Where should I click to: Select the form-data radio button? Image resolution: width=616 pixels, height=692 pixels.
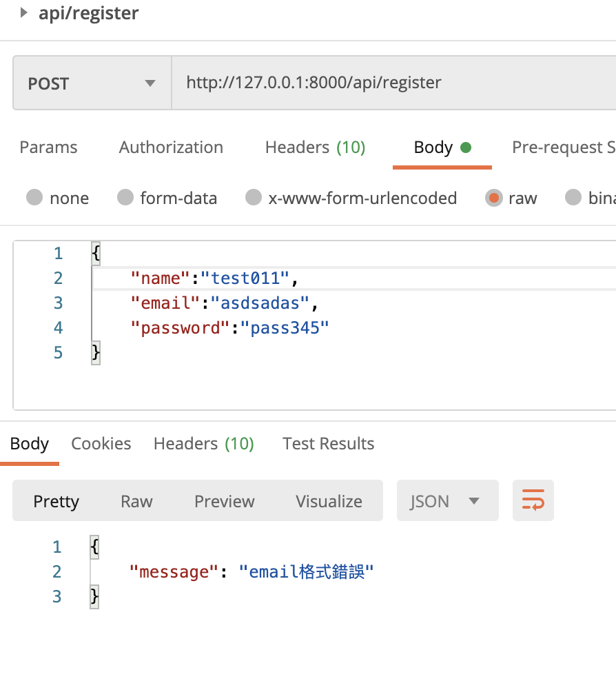click(125, 199)
